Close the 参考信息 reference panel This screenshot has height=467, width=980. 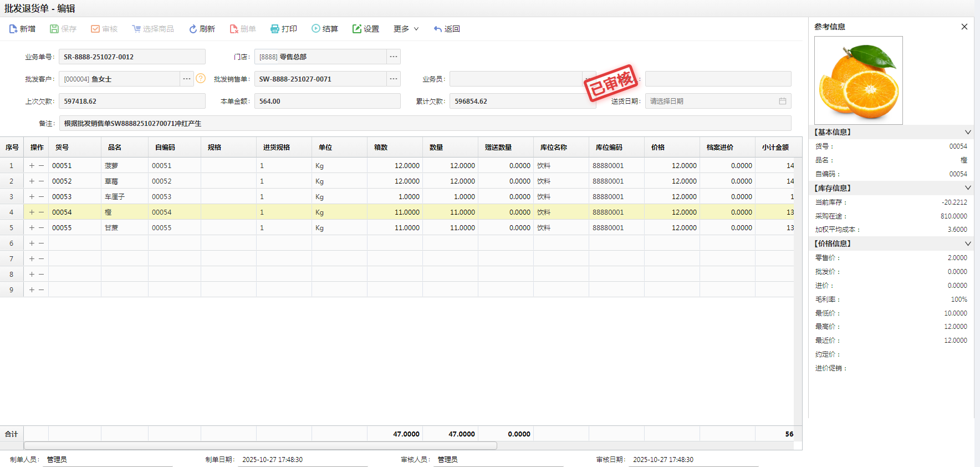tap(964, 27)
